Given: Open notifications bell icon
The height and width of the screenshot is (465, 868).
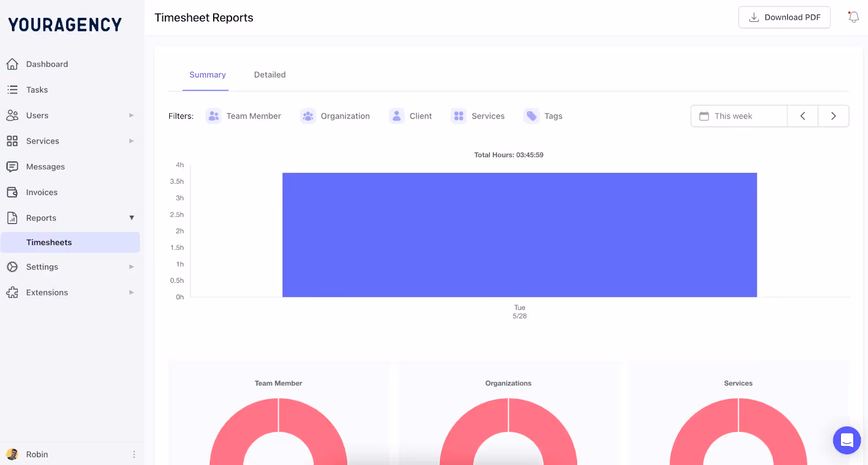Looking at the screenshot, I should coord(853,17).
